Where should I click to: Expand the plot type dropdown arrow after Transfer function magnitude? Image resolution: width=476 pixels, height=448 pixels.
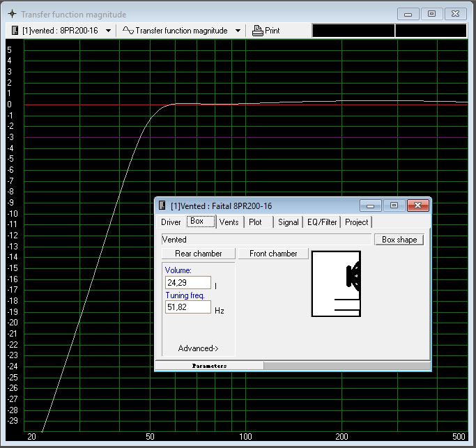(x=238, y=31)
